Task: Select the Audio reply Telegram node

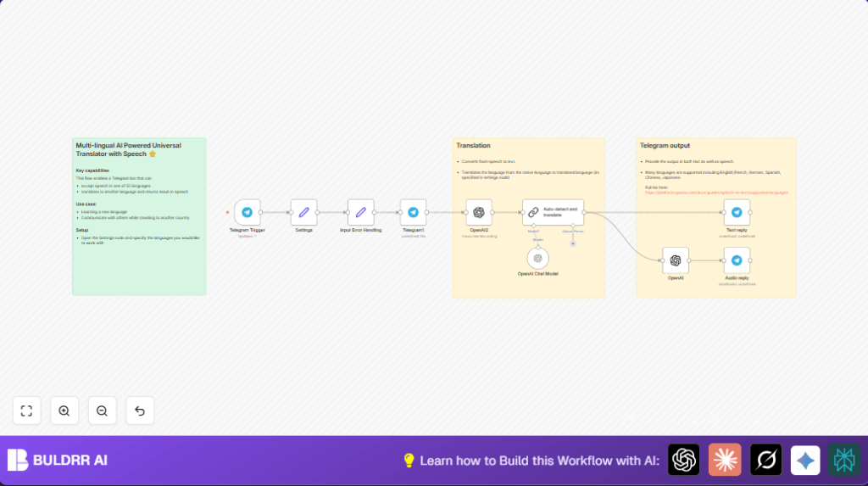Action: 737,260
